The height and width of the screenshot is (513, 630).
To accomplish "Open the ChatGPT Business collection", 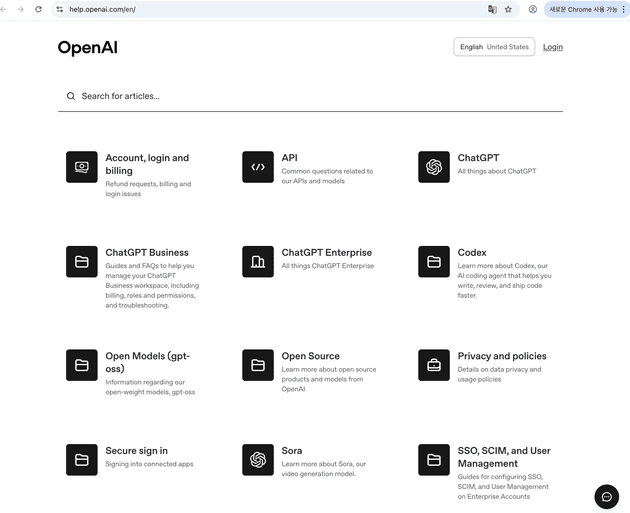I will coord(147,253).
